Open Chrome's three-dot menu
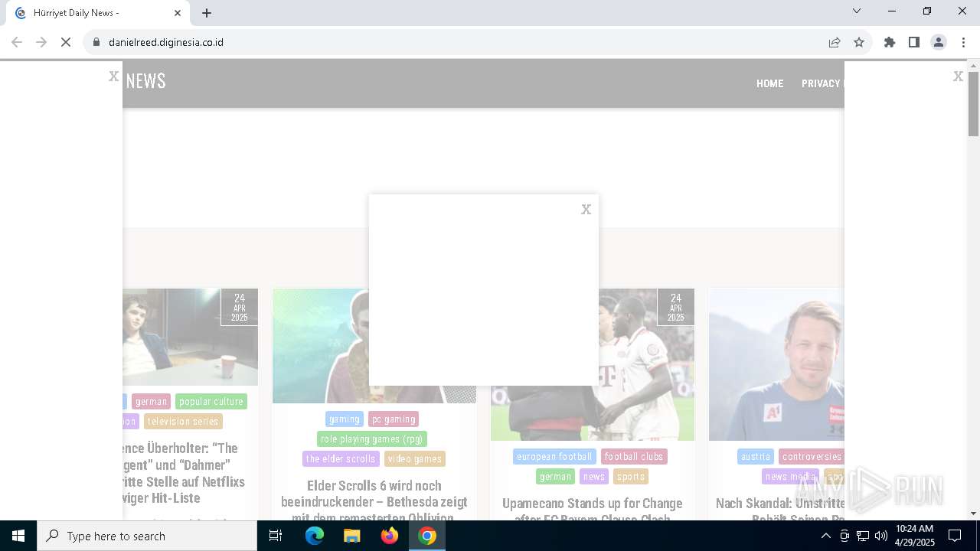Screen dimensions: 980x551 (x=963, y=42)
